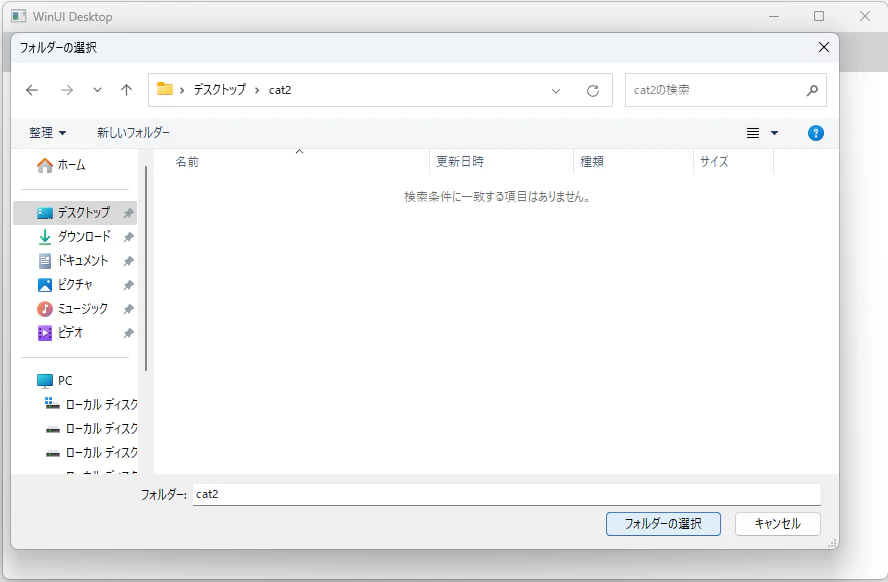888x582 pixels.
Task: Expand the chevron between デスクトップ and cat2
Action: pos(257,90)
